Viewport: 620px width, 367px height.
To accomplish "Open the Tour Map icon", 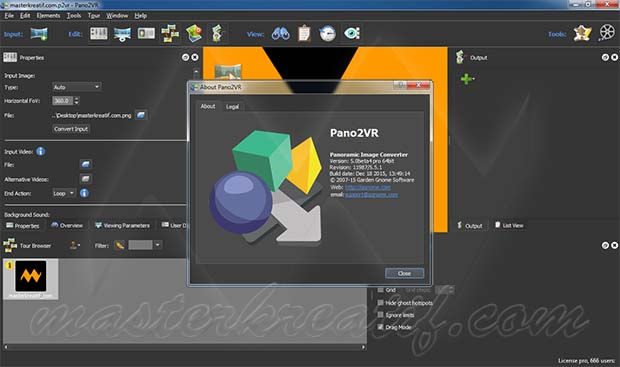I will tap(194, 34).
